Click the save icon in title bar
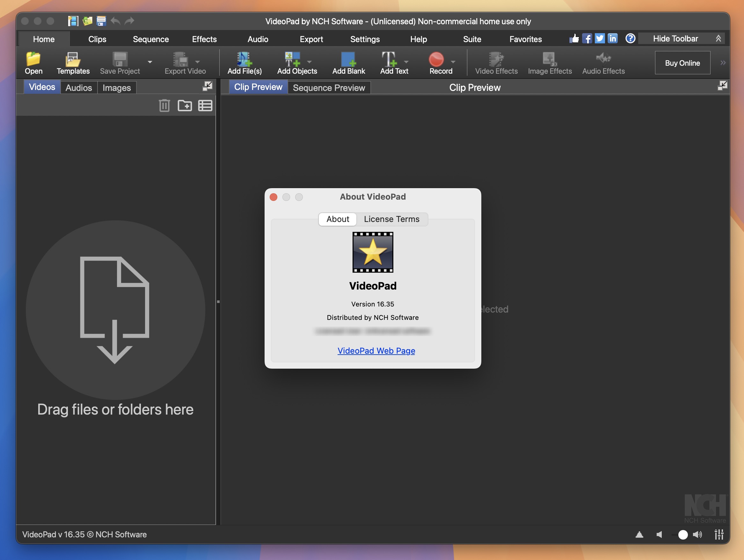 tap(101, 21)
